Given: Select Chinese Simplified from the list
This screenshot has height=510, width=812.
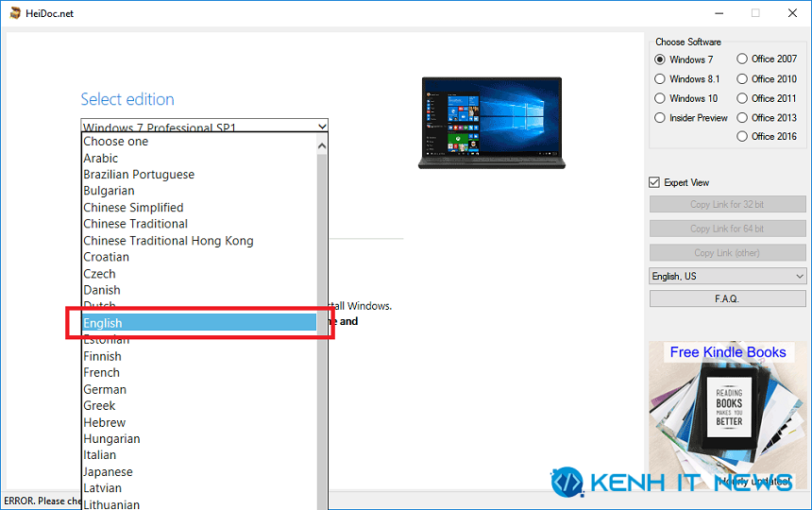Looking at the screenshot, I should [x=199, y=208].
